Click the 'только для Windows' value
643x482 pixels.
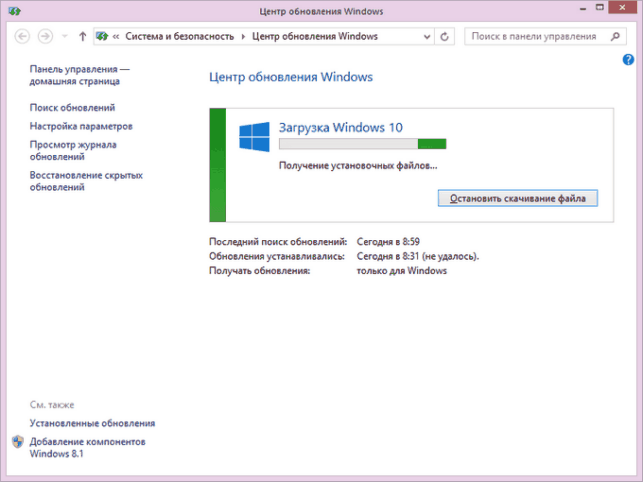(x=401, y=271)
